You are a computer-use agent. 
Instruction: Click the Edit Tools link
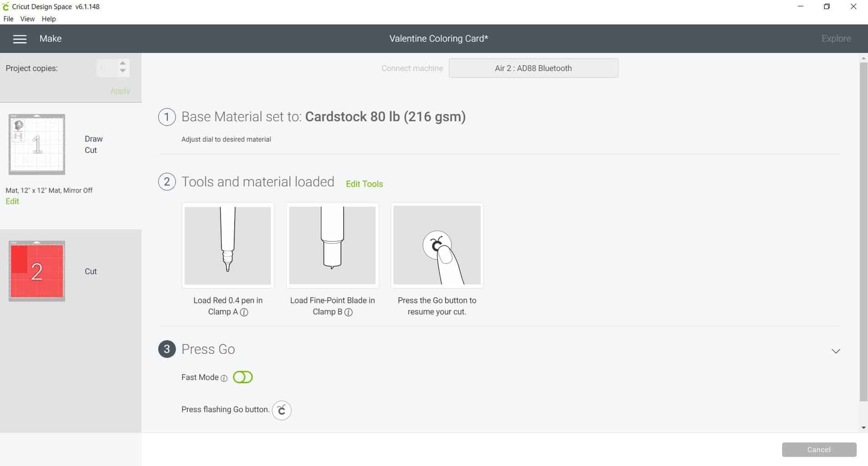(364, 184)
